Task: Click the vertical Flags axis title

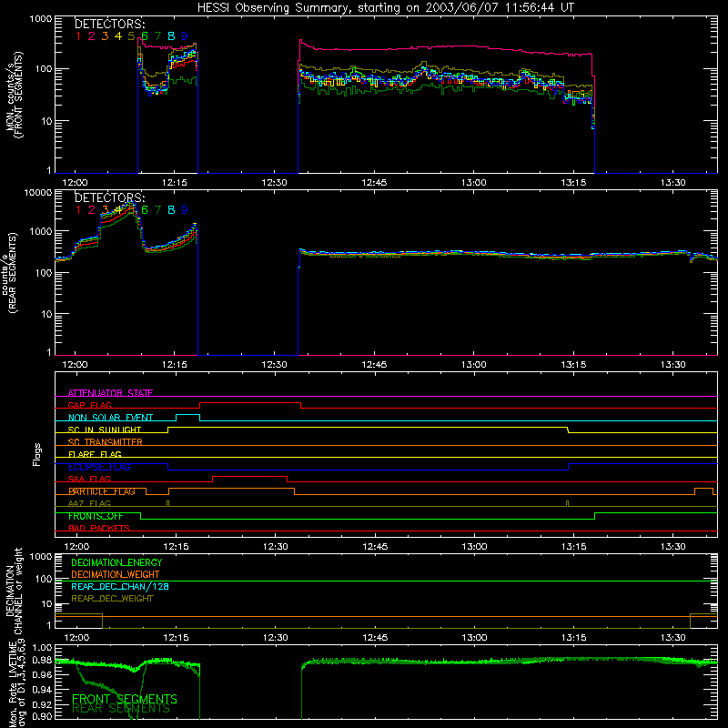Action: (36, 454)
